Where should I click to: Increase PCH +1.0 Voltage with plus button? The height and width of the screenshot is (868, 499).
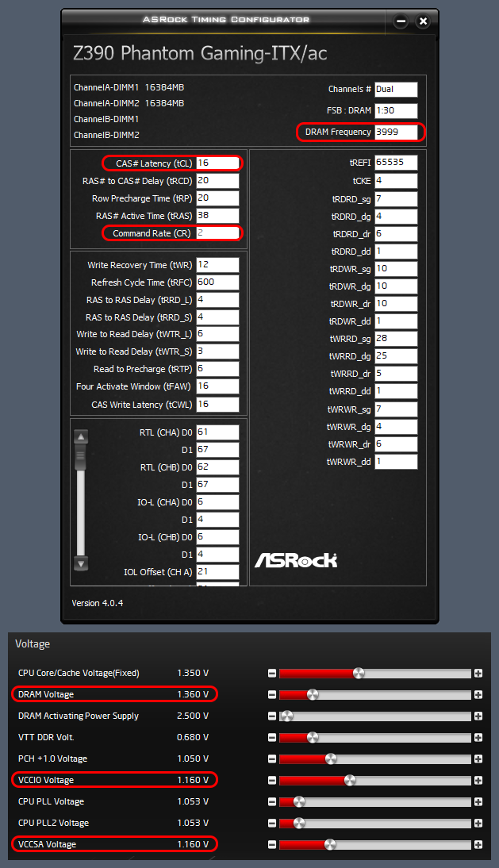coord(478,759)
